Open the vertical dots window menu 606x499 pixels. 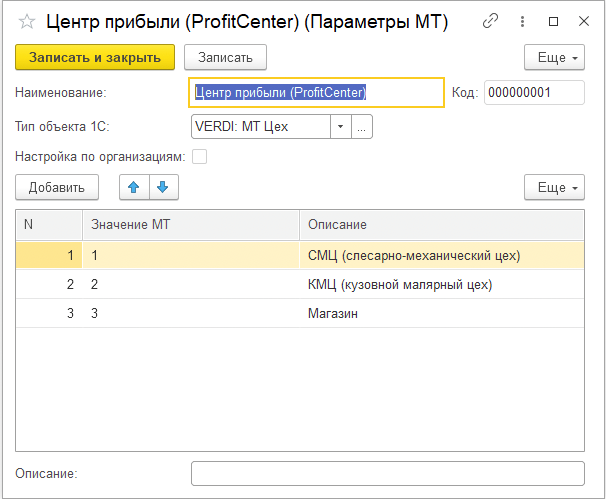coord(521,21)
